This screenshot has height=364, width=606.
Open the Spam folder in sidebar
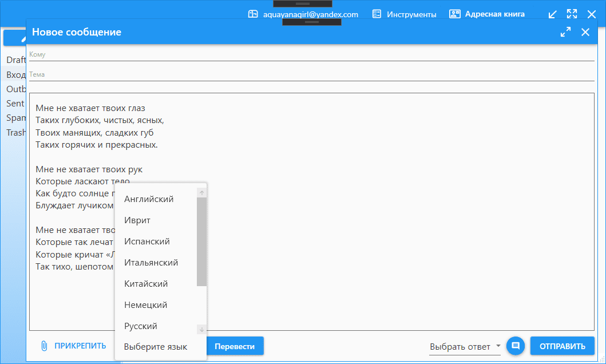pyautogui.click(x=16, y=118)
